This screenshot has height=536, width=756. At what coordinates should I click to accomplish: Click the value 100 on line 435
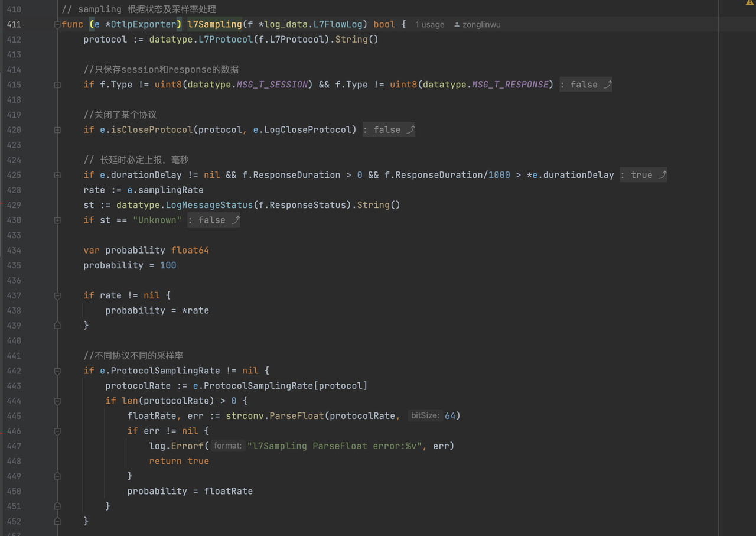pos(168,265)
